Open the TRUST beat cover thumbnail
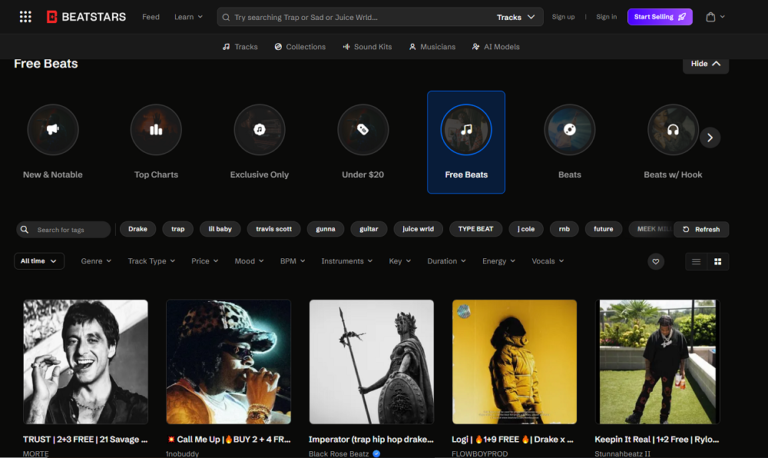 coord(86,362)
